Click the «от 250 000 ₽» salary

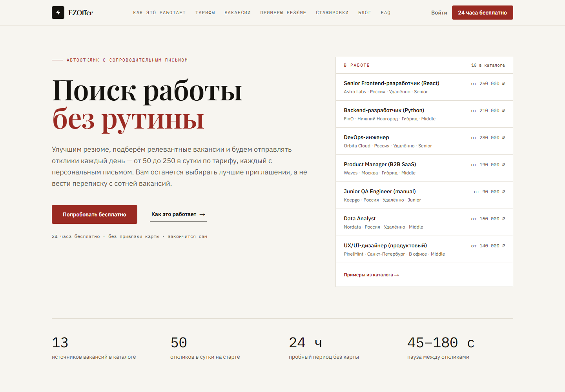(488, 83)
